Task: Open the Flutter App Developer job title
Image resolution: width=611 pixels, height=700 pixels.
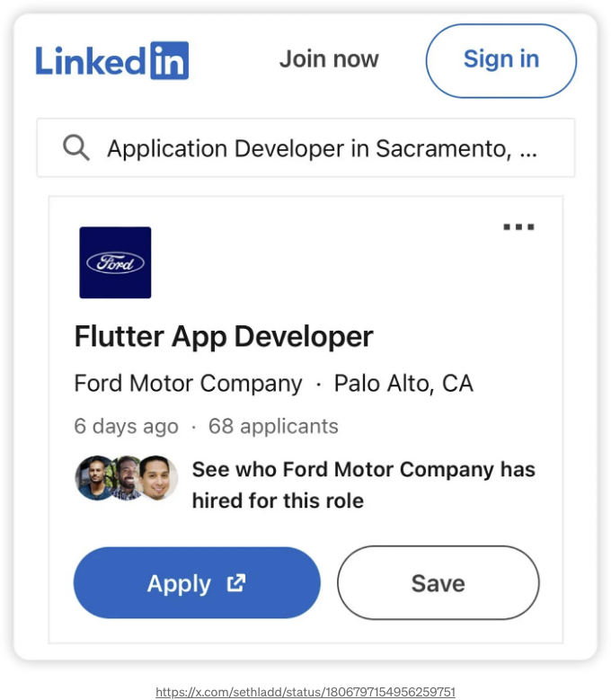Action: [x=224, y=337]
